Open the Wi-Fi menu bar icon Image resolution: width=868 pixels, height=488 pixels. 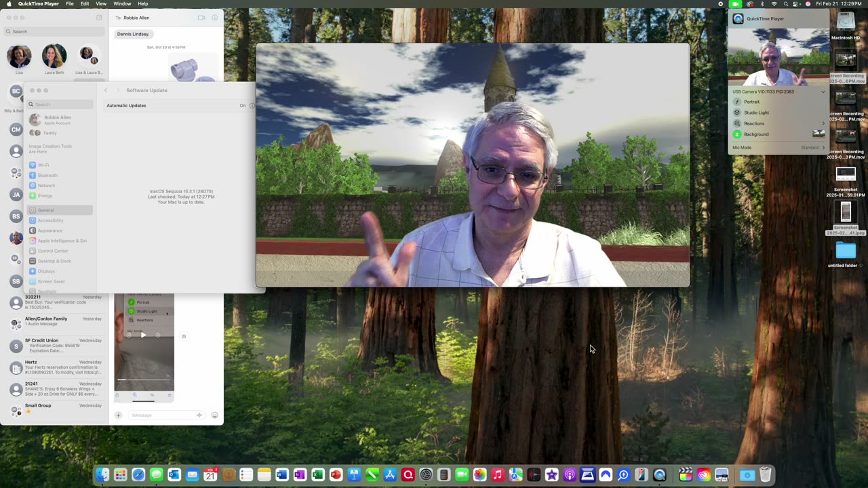[774, 4]
